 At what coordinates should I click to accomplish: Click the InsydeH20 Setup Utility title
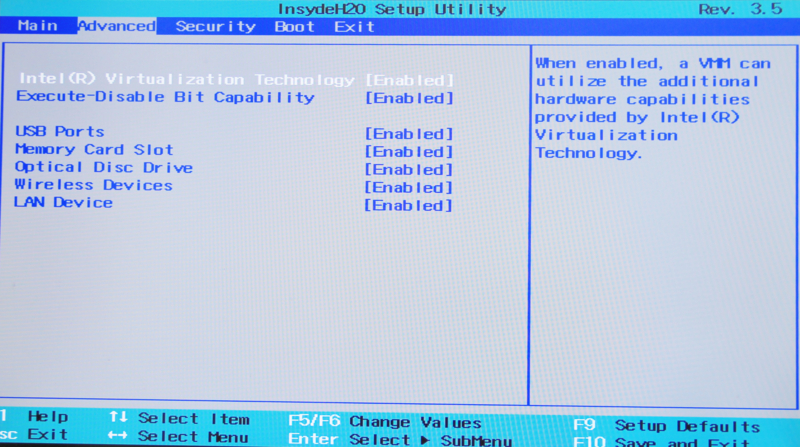(x=392, y=9)
